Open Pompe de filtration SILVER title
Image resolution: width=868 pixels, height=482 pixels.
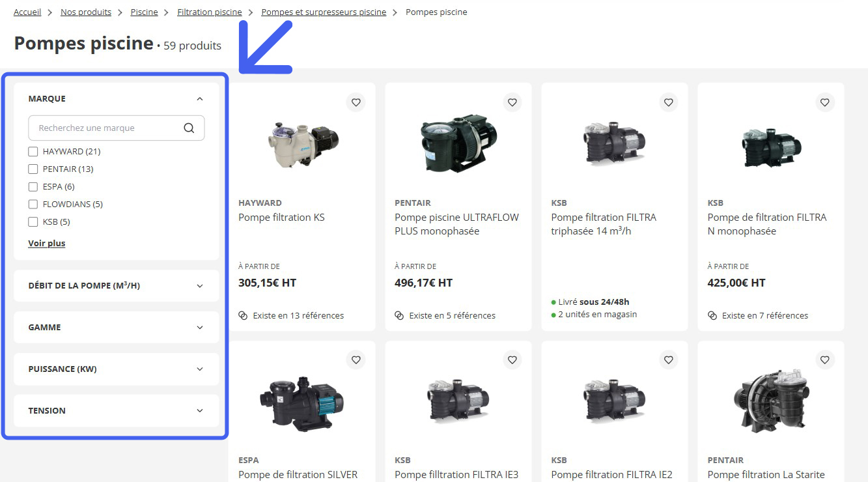[x=298, y=475]
